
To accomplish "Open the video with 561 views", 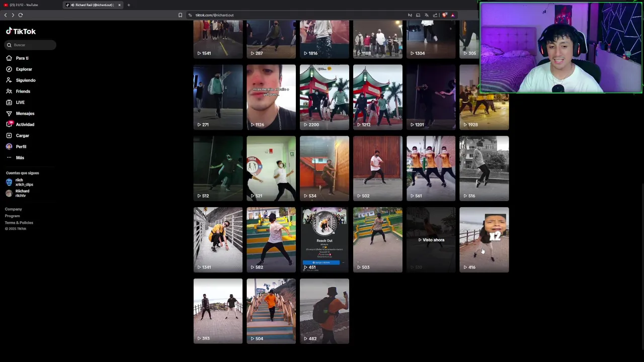I will click(431, 168).
